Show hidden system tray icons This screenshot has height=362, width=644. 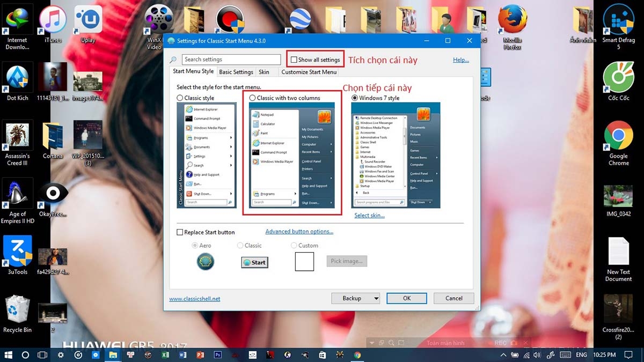[x=503, y=355]
